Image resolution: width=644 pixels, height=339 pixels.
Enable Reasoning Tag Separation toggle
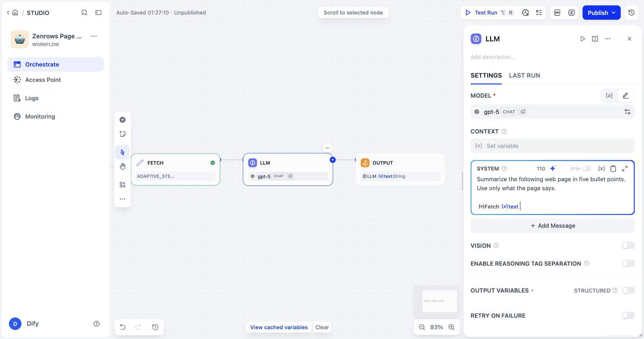click(628, 264)
